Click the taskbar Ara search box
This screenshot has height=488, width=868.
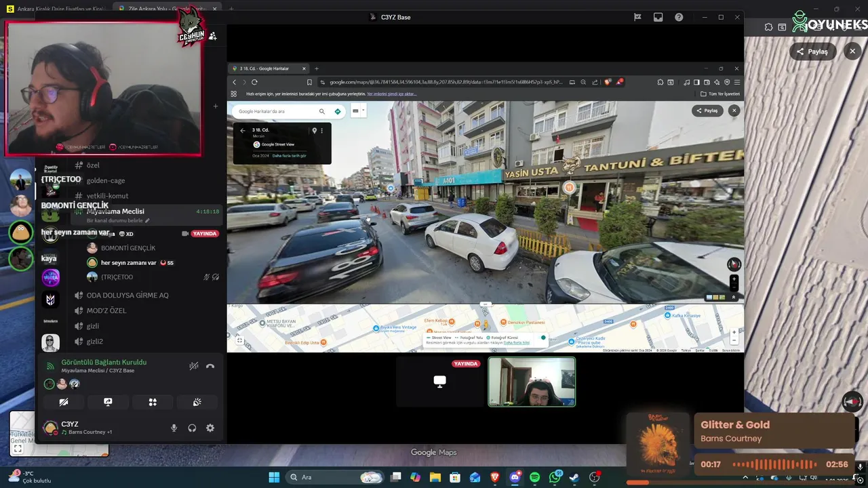[336, 477]
